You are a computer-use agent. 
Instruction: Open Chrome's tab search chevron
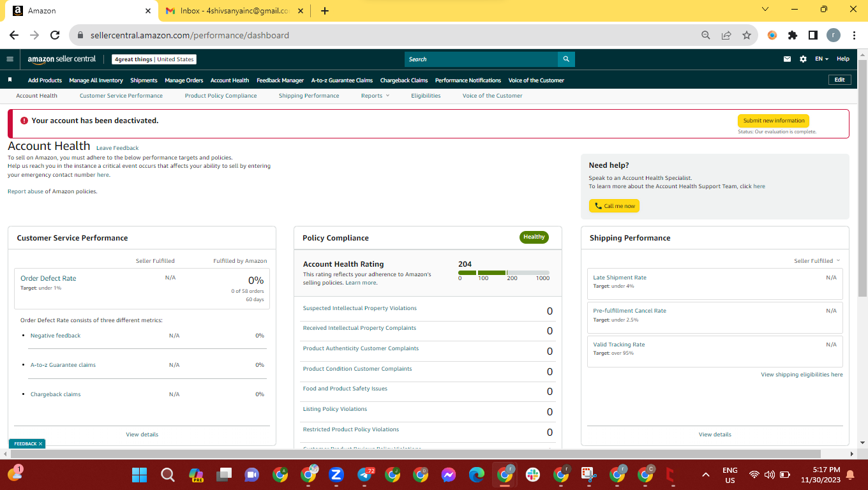click(x=765, y=10)
